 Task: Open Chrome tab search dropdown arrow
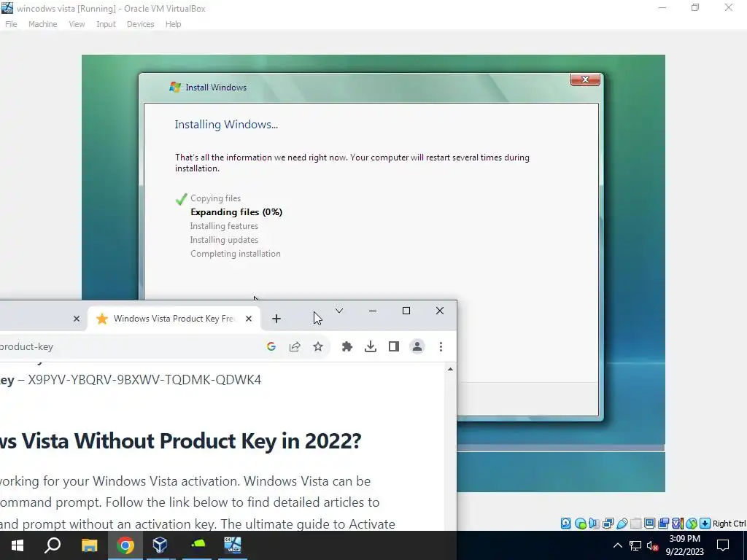(339, 311)
